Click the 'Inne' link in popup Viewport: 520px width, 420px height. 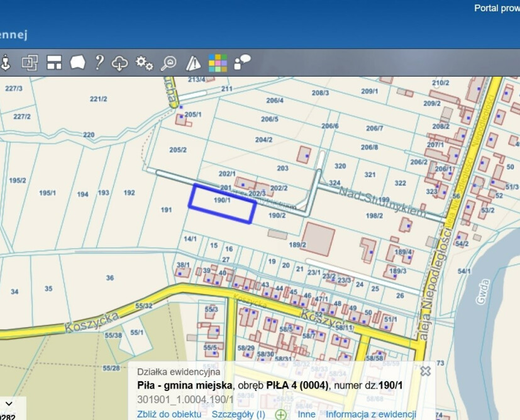coord(306,414)
